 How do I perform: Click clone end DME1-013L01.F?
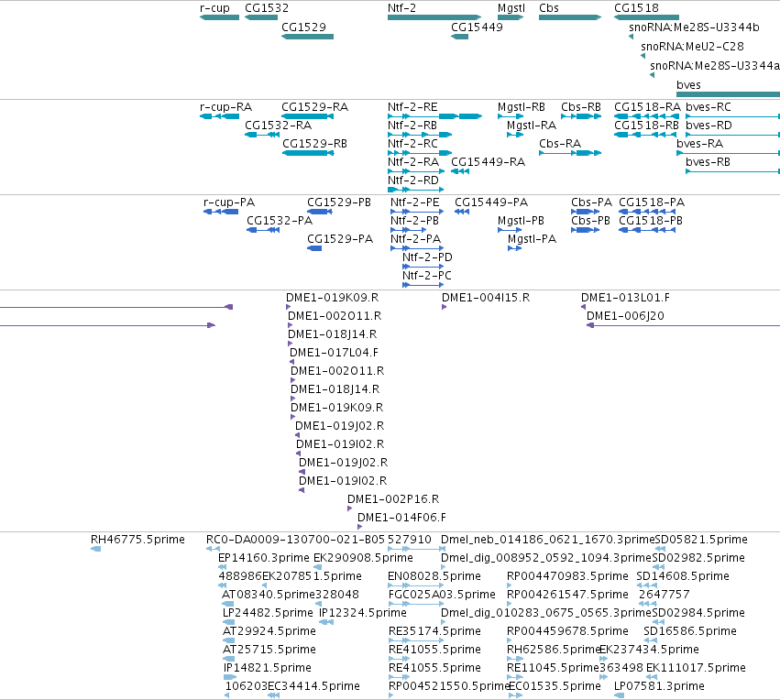click(625, 297)
